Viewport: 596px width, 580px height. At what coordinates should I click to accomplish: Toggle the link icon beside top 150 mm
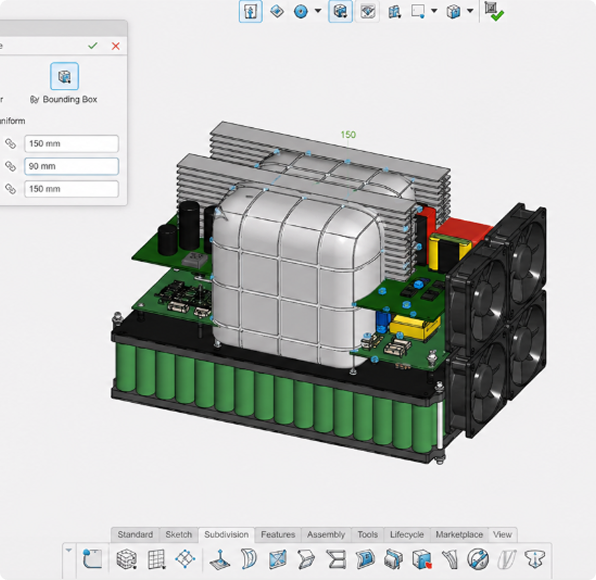[10, 144]
